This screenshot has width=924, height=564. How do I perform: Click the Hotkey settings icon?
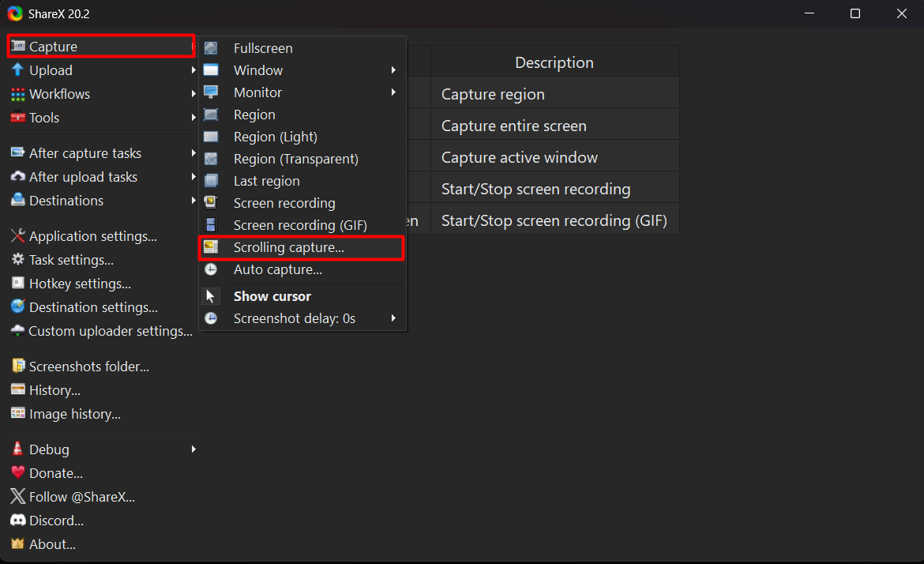pos(17,283)
